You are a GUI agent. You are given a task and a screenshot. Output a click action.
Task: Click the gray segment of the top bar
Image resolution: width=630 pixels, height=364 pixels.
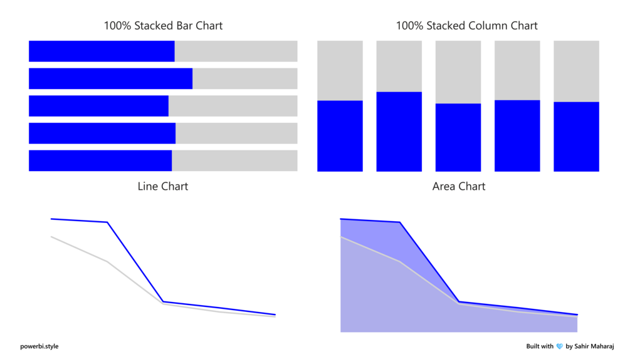(236, 51)
